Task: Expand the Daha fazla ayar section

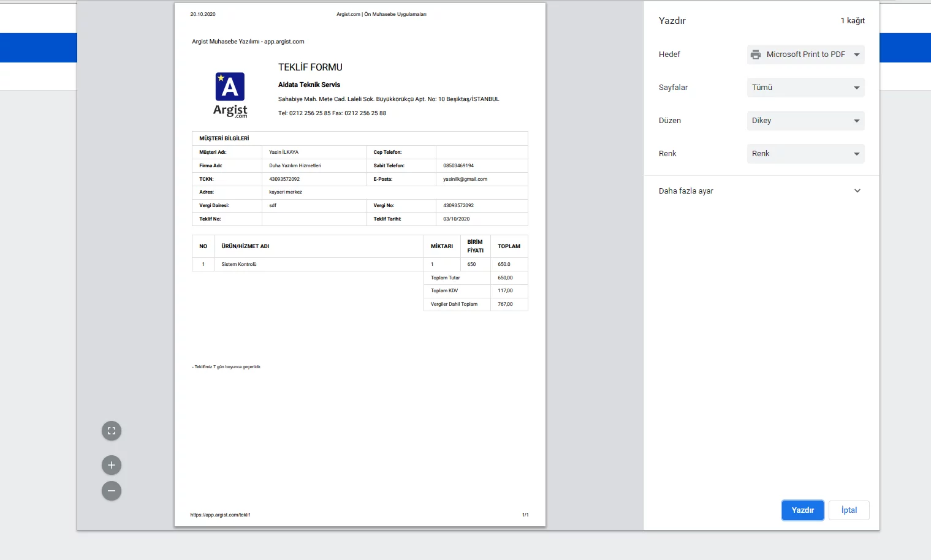Action: 760,191
